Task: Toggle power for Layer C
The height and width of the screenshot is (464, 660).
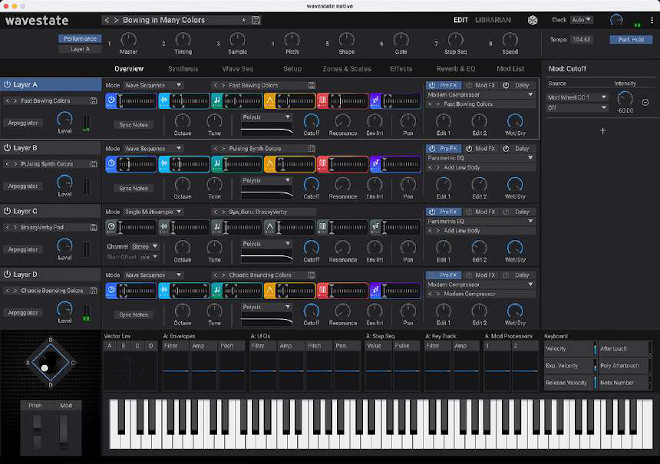Action: [x=7, y=211]
